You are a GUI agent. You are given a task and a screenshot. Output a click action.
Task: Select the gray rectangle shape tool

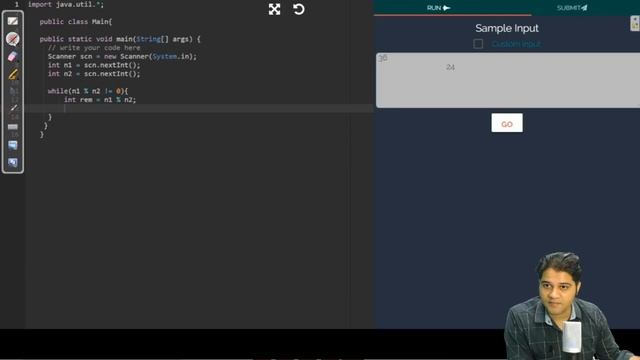coord(13,127)
